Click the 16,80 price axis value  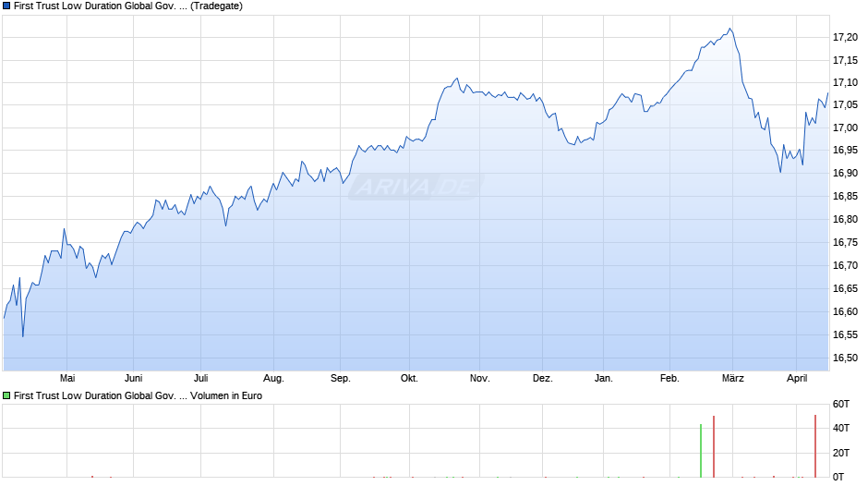coord(845,220)
